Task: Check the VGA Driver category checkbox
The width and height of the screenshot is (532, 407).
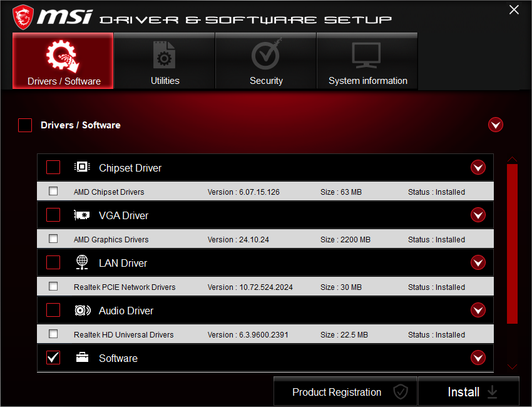Action: [53, 215]
